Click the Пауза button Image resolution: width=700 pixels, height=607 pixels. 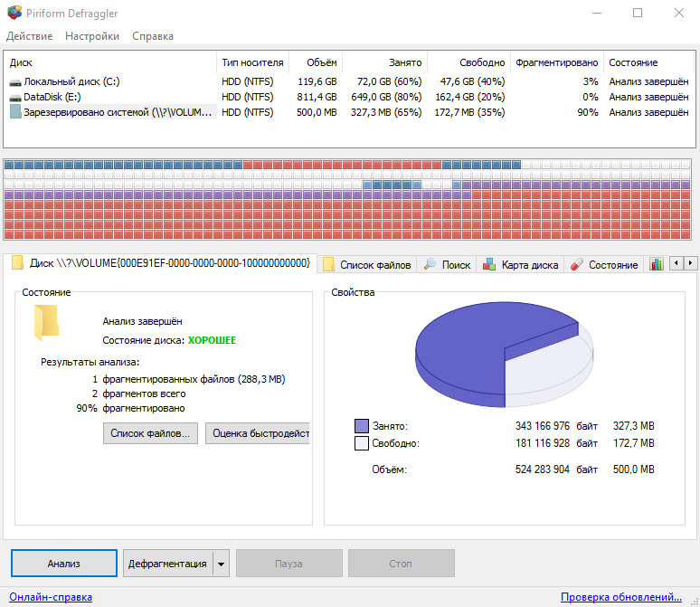pyautogui.click(x=289, y=564)
